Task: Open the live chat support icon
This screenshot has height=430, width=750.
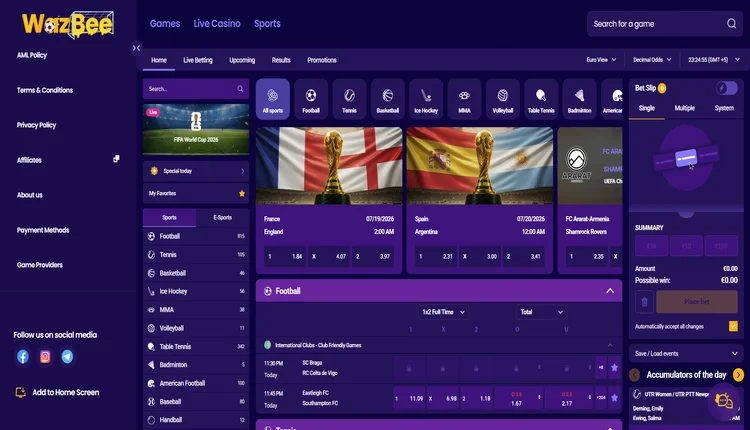Action: pos(724,400)
